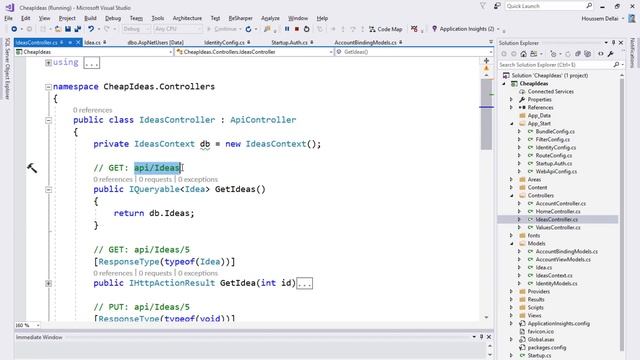640x360 pixels.
Task: Expand the collapsed GetIdea method
Action: [48, 283]
